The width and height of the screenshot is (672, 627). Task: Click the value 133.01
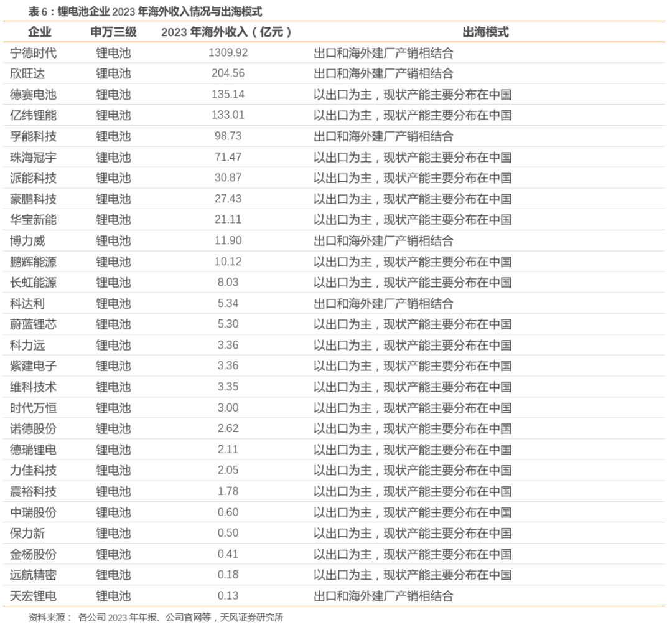pos(228,115)
